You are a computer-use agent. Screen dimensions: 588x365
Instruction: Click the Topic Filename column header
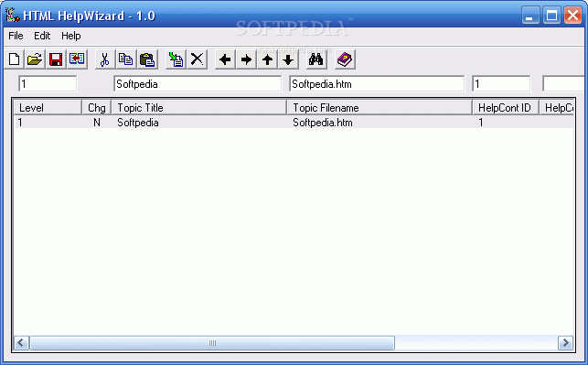pos(380,108)
